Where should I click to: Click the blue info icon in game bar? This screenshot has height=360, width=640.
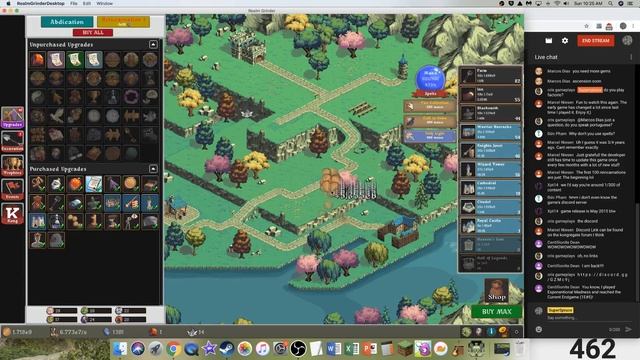pyautogui.click(x=491, y=331)
